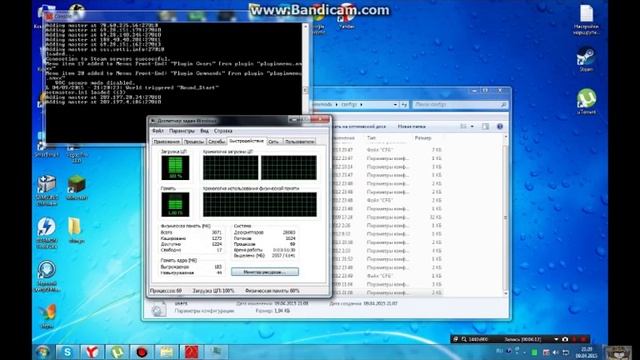640x360 pixels.
Task: Sort by the Тип column header
Action: point(371,138)
